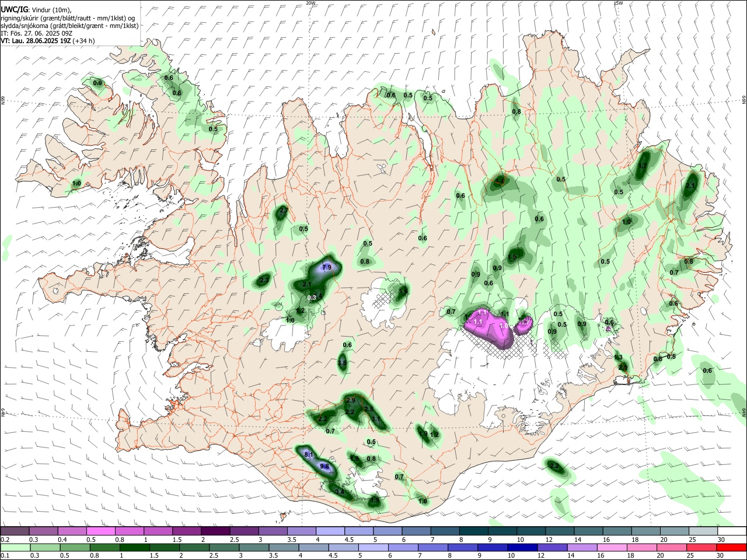Viewport: 747px width, 560px height.
Task: Select the 2.3 rainfall value label
Action: pyautogui.click(x=264, y=281)
